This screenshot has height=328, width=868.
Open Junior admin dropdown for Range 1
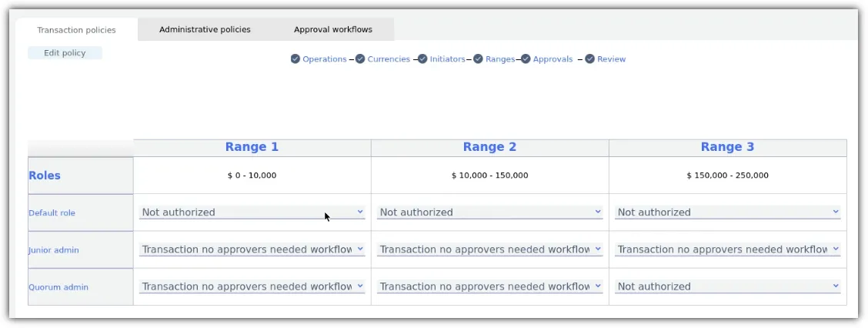point(252,249)
